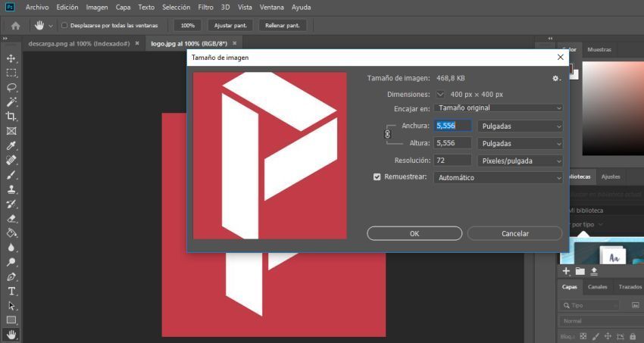Select the Frame tool
The image size is (644, 343).
(11, 131)
